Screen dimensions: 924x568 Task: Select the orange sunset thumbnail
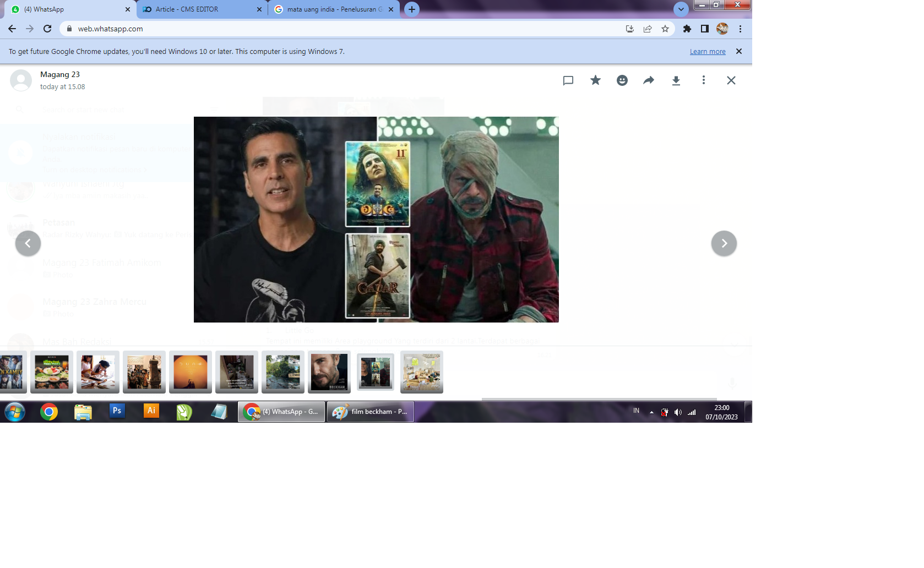[x=191, y=372]
